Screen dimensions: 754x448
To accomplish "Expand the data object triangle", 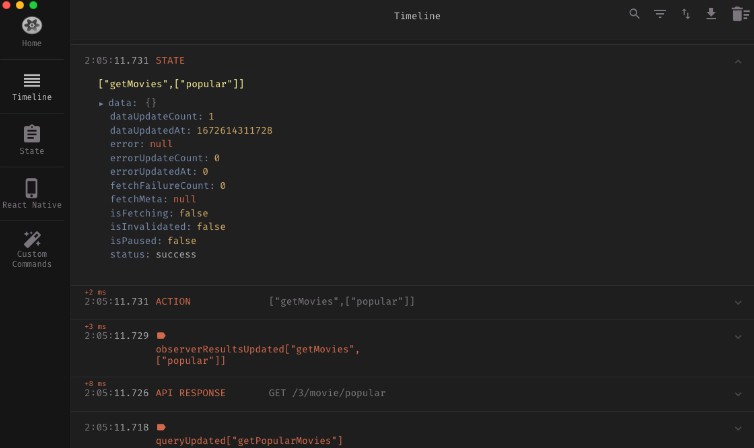I will pos(101,103).
